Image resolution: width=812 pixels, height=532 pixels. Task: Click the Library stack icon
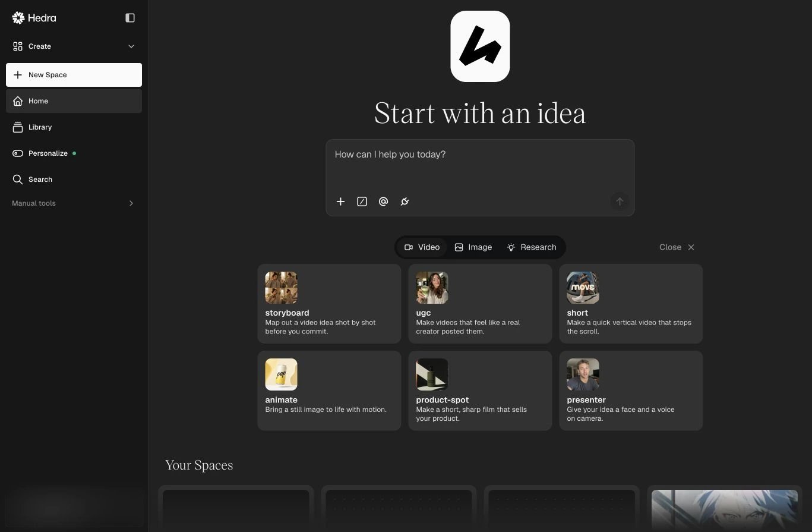(18, 127)
